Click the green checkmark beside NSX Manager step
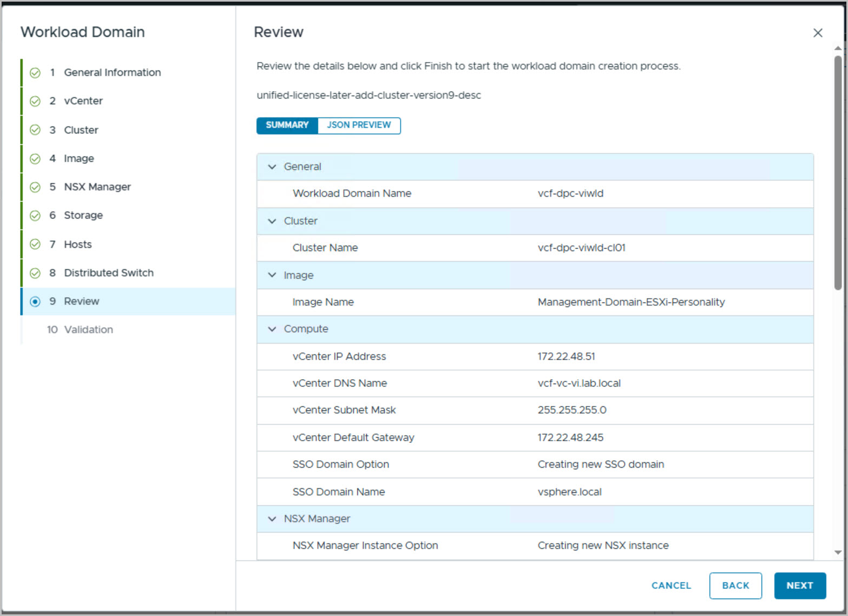848x616 pixels. pyautogui.click(x=35, y=187)
